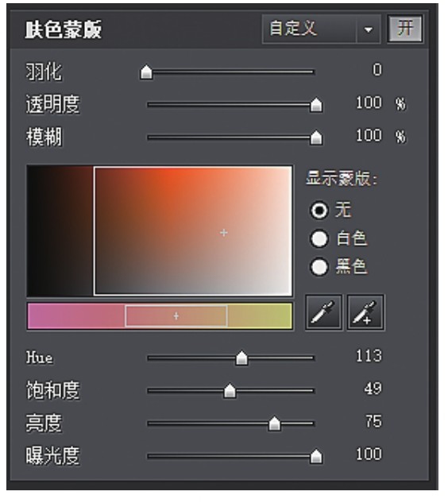
Task: Click the 曝光度 exposure slider handle
Action: pos(316,456)
